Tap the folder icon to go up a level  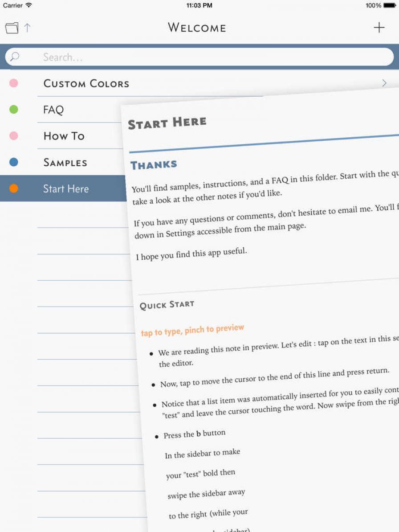click(12, 27)
